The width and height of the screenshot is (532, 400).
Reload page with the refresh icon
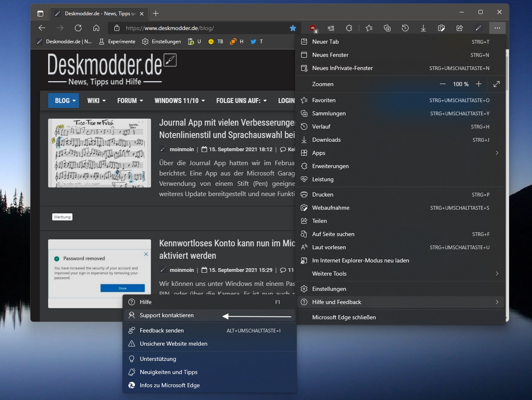[x=78, y=28]
